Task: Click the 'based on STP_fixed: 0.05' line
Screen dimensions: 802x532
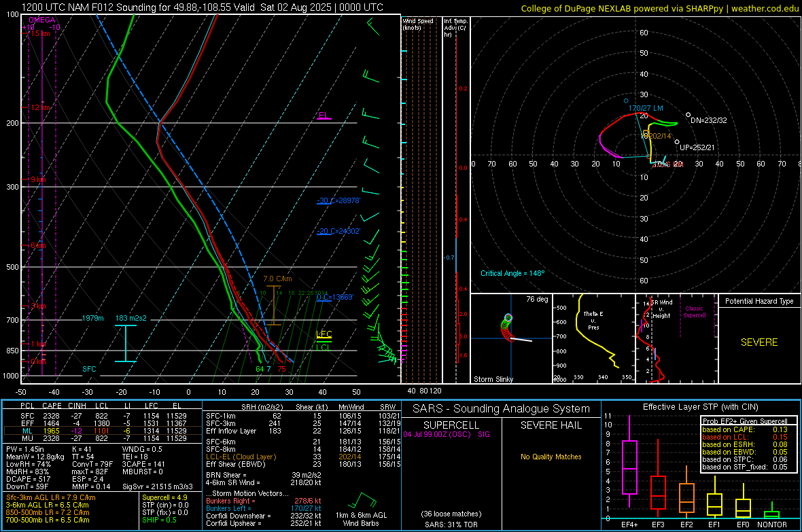Action: [x=745, y=467]
